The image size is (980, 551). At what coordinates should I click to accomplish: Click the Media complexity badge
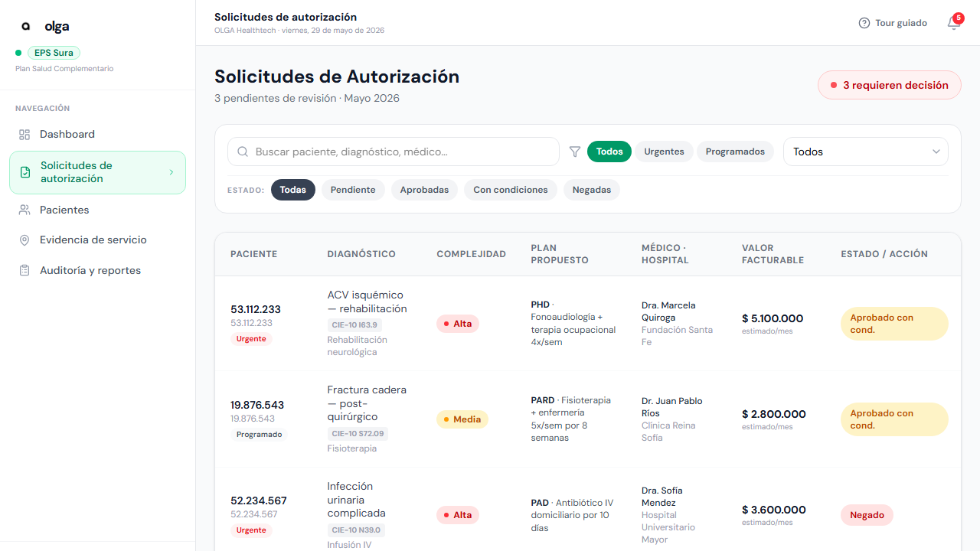coord(462,419)
